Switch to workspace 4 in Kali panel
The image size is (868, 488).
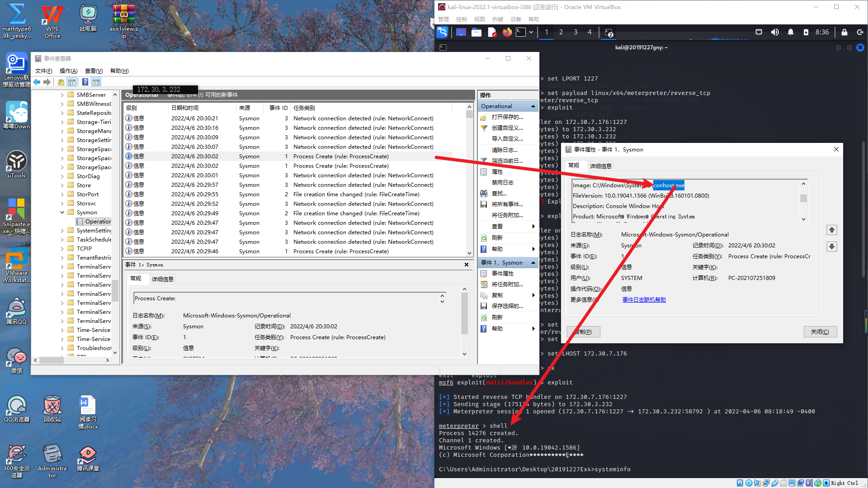[590, 32]
